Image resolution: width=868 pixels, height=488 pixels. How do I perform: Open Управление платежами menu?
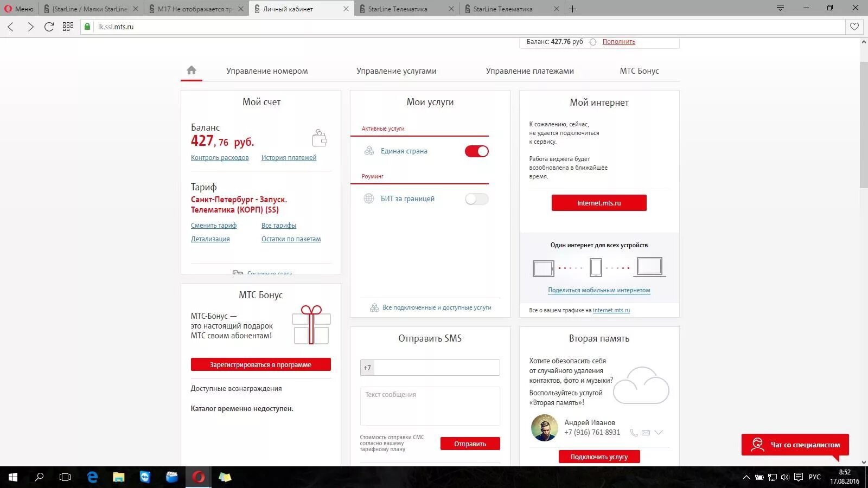[x=530, y=71]
